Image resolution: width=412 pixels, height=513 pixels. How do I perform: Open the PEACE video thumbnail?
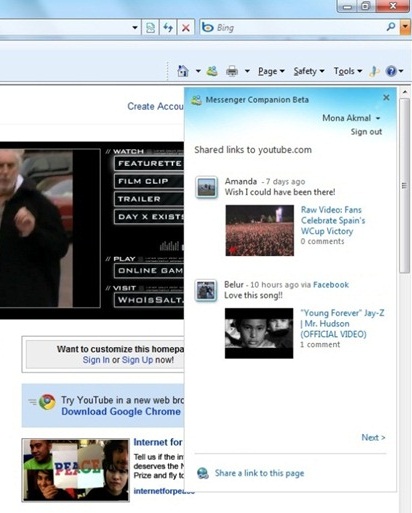(75, 470)
